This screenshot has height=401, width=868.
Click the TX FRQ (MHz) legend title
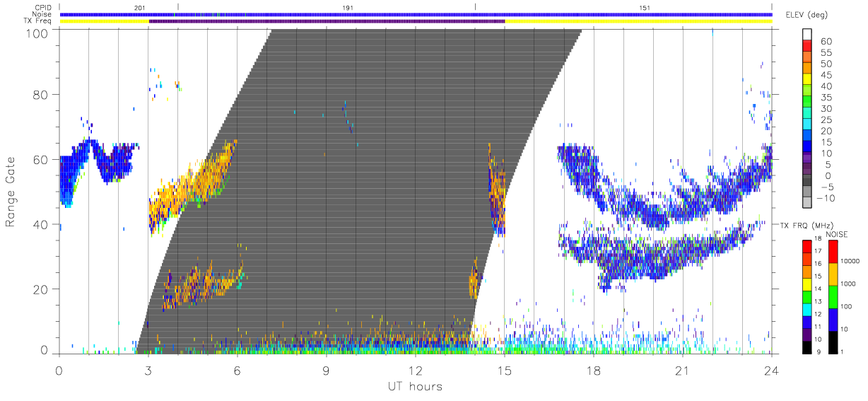(x=807, y=225)
